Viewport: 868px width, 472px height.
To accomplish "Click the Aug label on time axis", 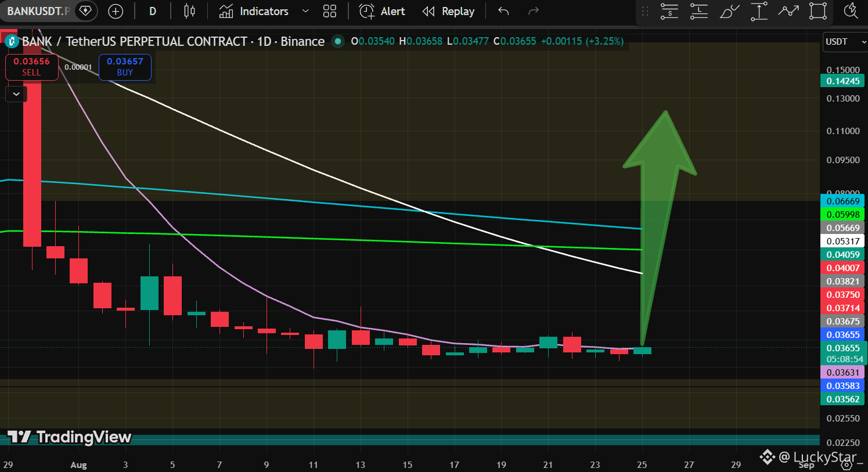I will 78,464.
